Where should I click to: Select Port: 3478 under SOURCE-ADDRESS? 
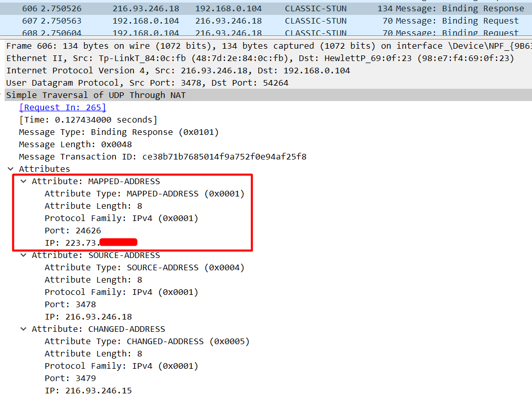click(x=70, y=305)
